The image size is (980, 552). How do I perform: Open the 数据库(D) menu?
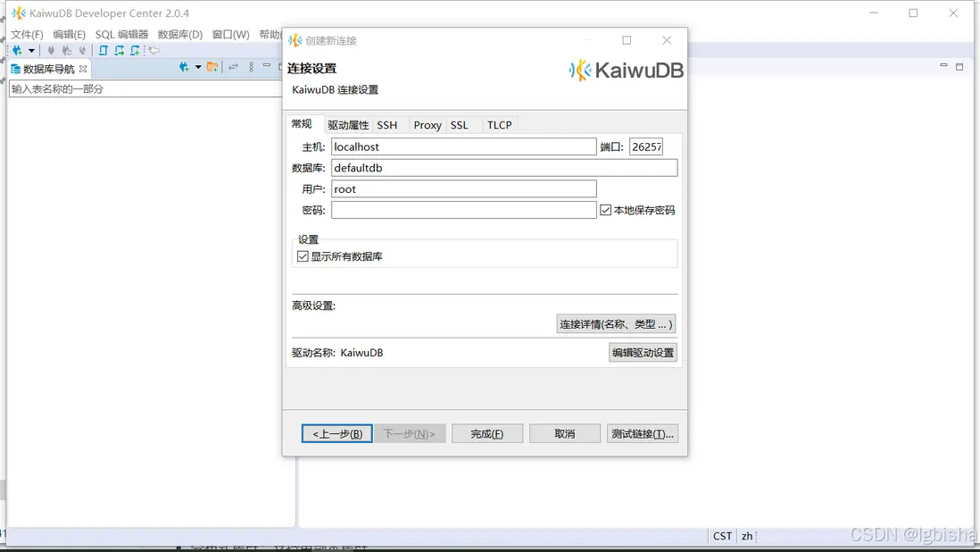[180, 34]
